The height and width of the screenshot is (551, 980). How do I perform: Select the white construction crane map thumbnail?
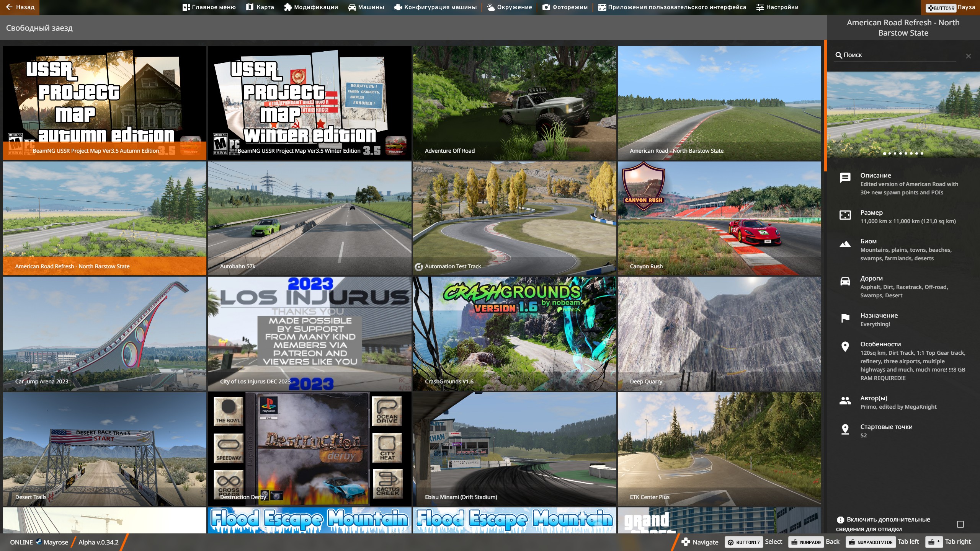click(x=105, y=520)
